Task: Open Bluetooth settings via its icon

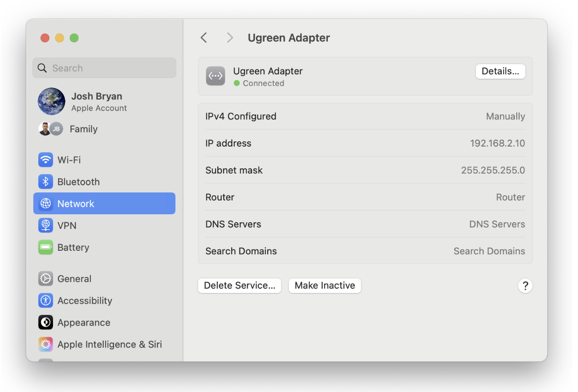Action: [x=45, y=182]
